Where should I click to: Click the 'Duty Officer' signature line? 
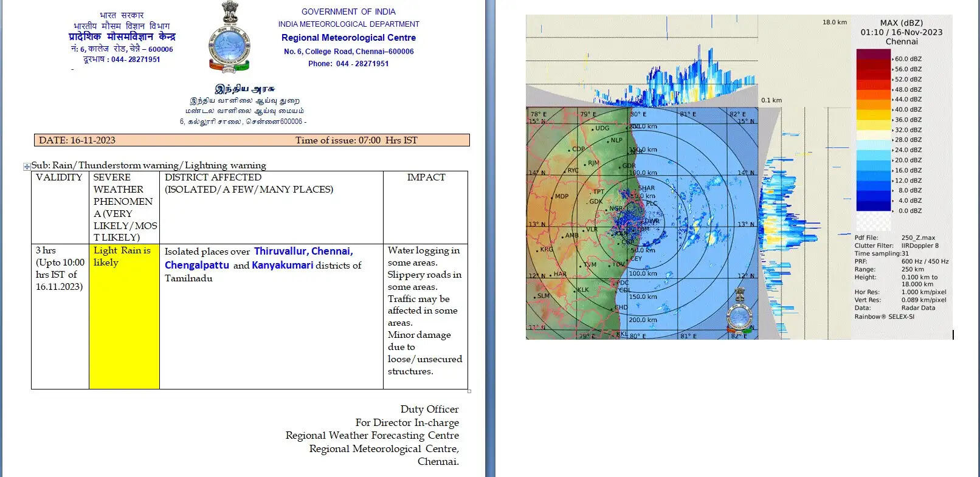point(429,409)
